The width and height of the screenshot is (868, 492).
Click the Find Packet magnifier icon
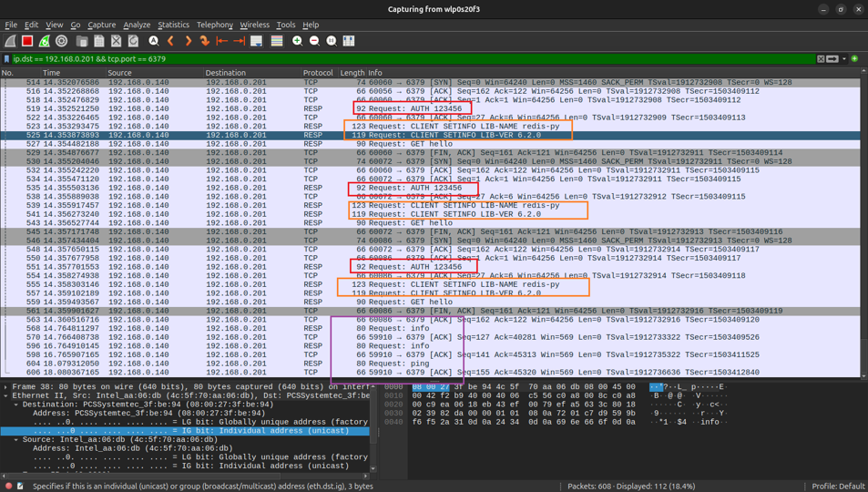tap(154, 41)
